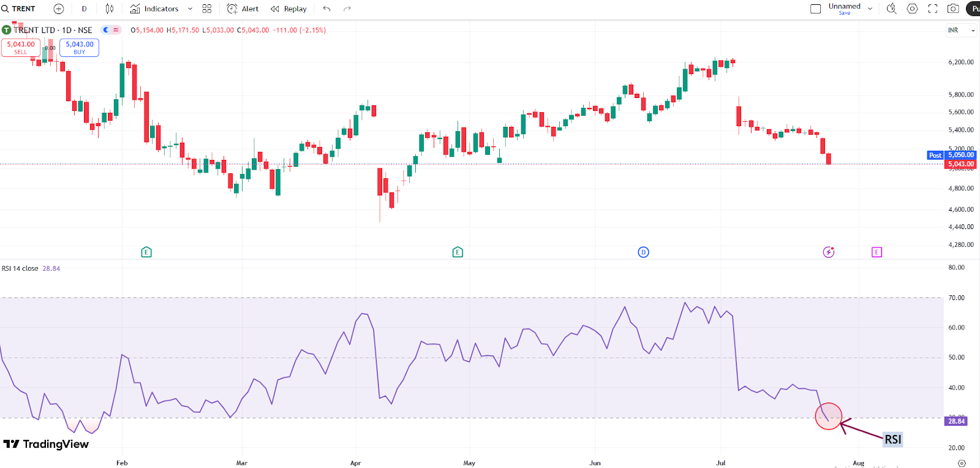980x468 pixels.
Task: Click the TRENT LTD symbol logo
Action: [x=6, y=29]
